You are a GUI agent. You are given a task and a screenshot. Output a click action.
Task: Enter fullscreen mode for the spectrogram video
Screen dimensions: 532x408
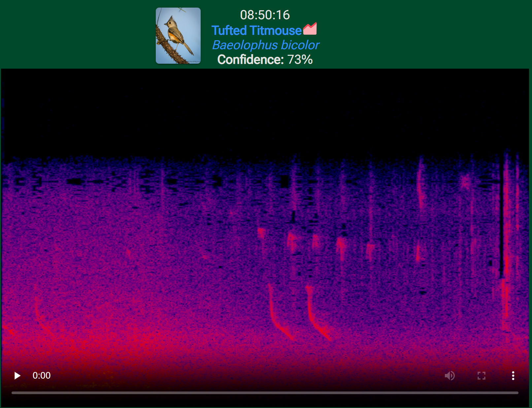click(x=481, y=376)
